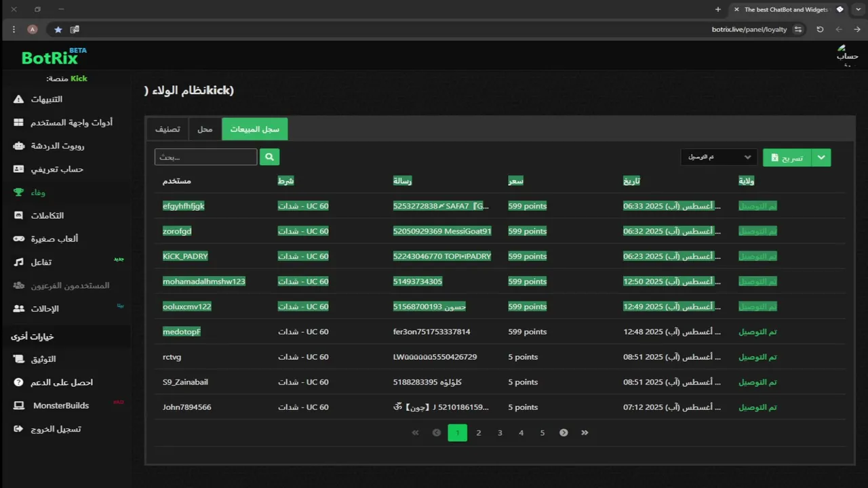Go to page 3
The height and width of the screenshot is (488, 868).
pos(500,432)
